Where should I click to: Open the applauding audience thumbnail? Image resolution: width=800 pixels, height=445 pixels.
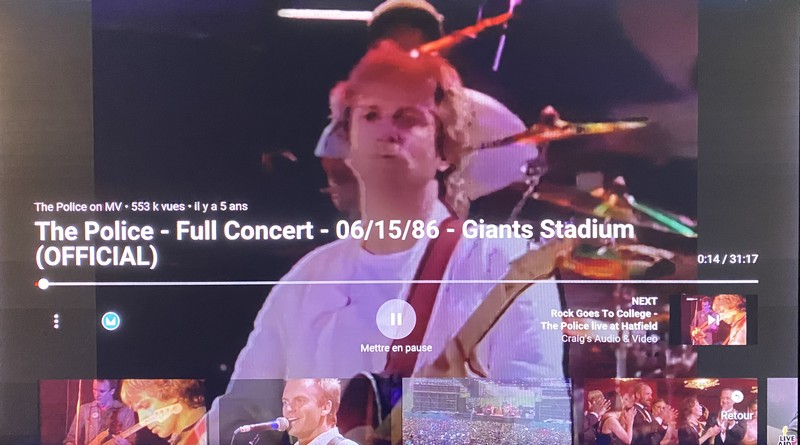(x=669, y=412)
